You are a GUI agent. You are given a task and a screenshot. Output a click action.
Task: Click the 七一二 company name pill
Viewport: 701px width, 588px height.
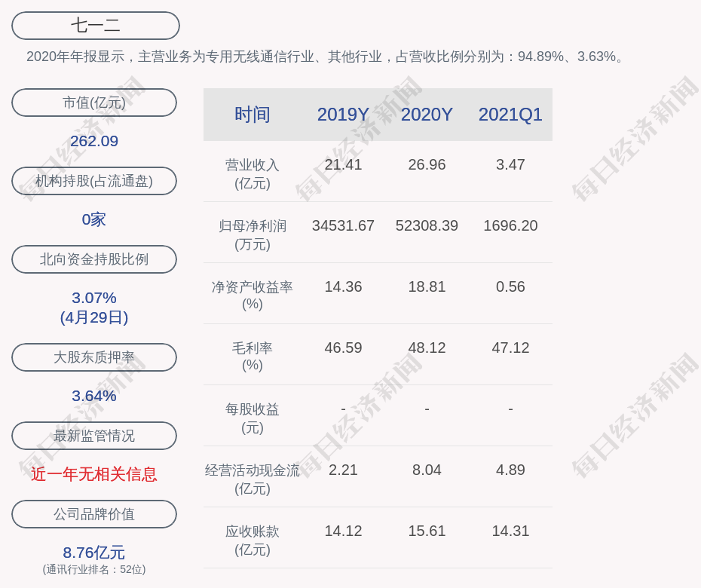point(95,26)
